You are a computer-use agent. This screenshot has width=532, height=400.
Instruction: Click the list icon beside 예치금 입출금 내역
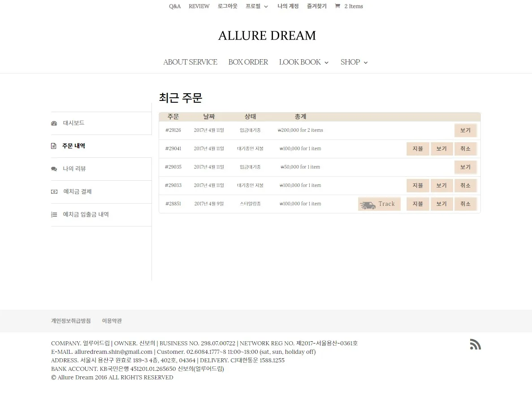(x=54, y=215)
